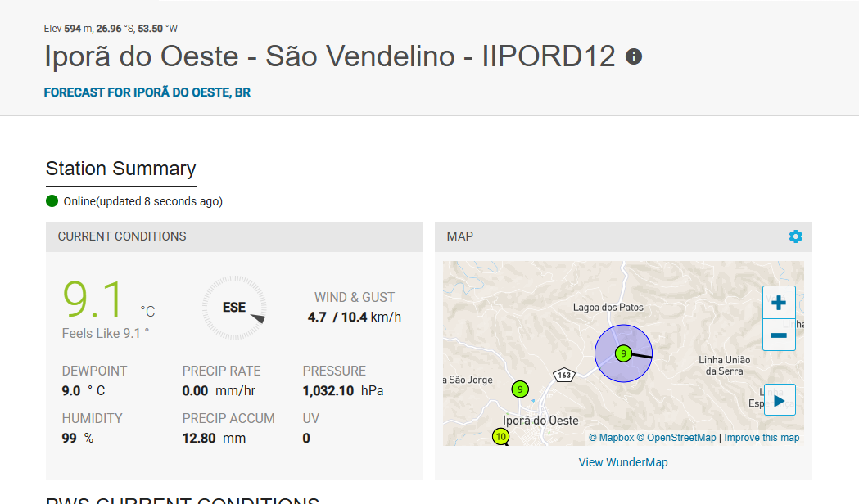This screenshot has width=859, height=504.
Task: Click the green Online status indicator
Action: pos(52,201)
